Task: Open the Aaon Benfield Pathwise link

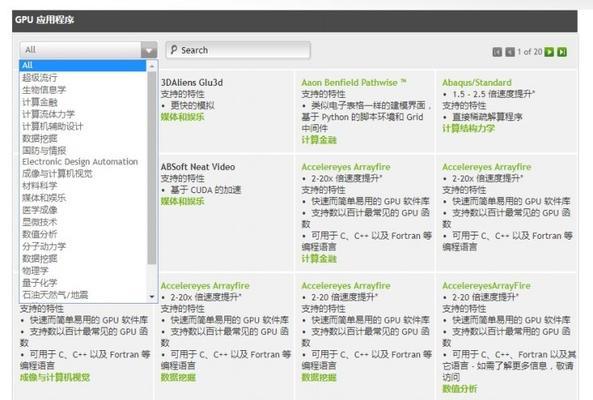Action: click(354, 82)
